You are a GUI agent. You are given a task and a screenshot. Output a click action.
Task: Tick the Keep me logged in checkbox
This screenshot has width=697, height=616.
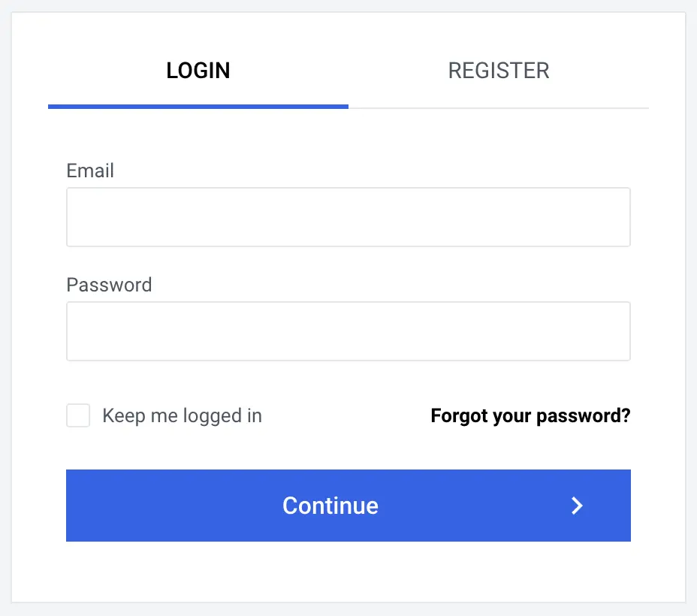click(x=78, y=415)
